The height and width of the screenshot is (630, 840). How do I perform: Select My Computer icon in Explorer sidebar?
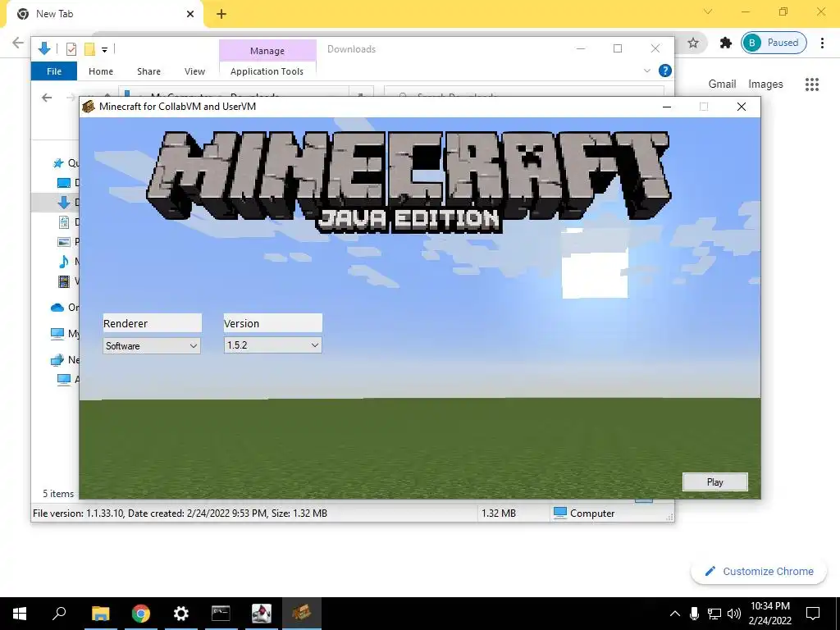coord(57,334)
